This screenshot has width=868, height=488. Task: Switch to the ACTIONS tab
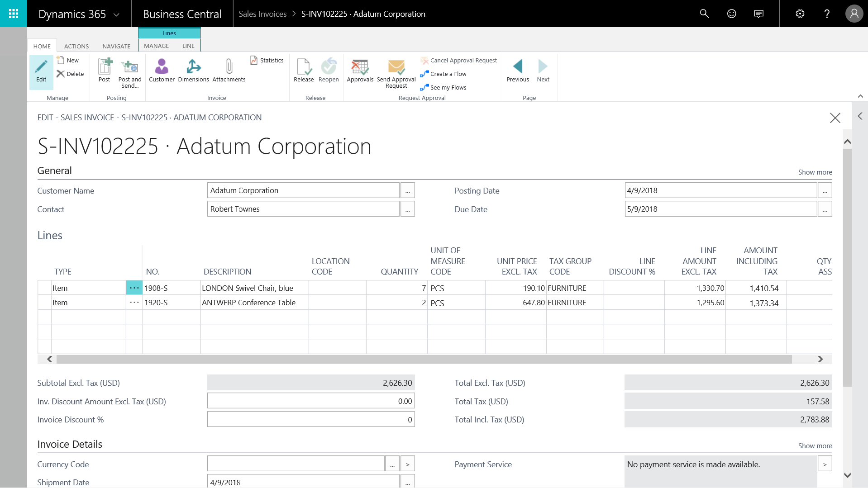[x=76, y=46]
